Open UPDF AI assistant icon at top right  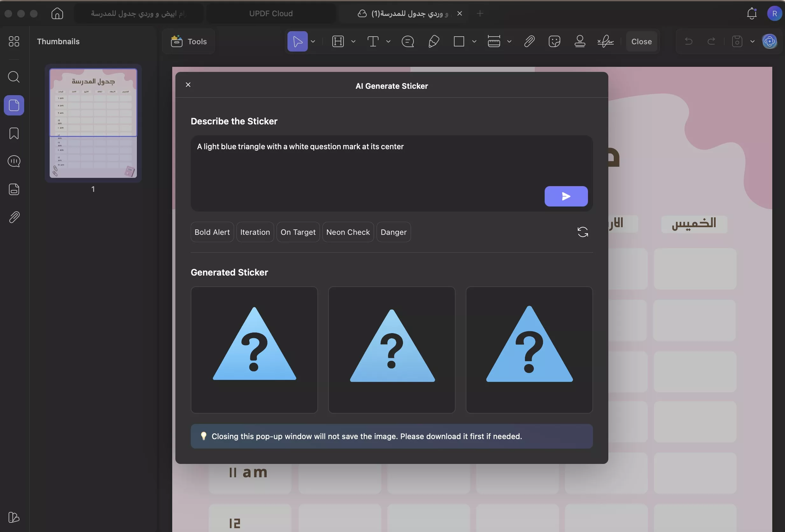[769, 41]
